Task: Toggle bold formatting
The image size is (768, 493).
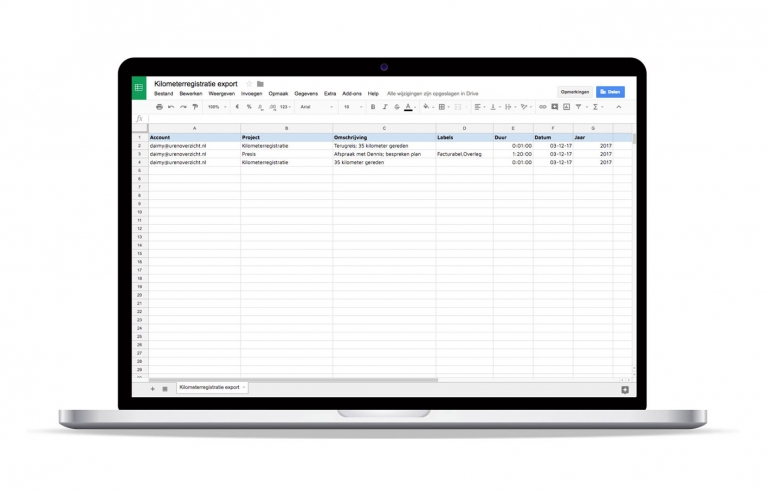Action: 373,107
